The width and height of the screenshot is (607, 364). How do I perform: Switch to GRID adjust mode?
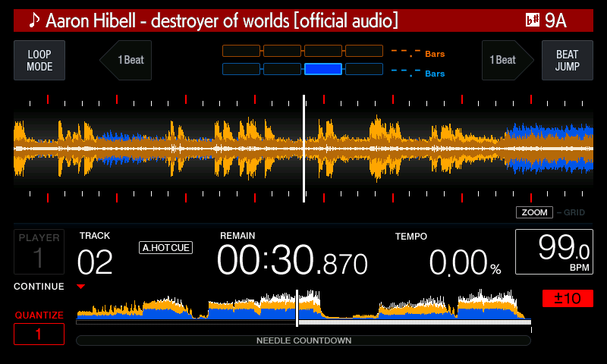574,212
